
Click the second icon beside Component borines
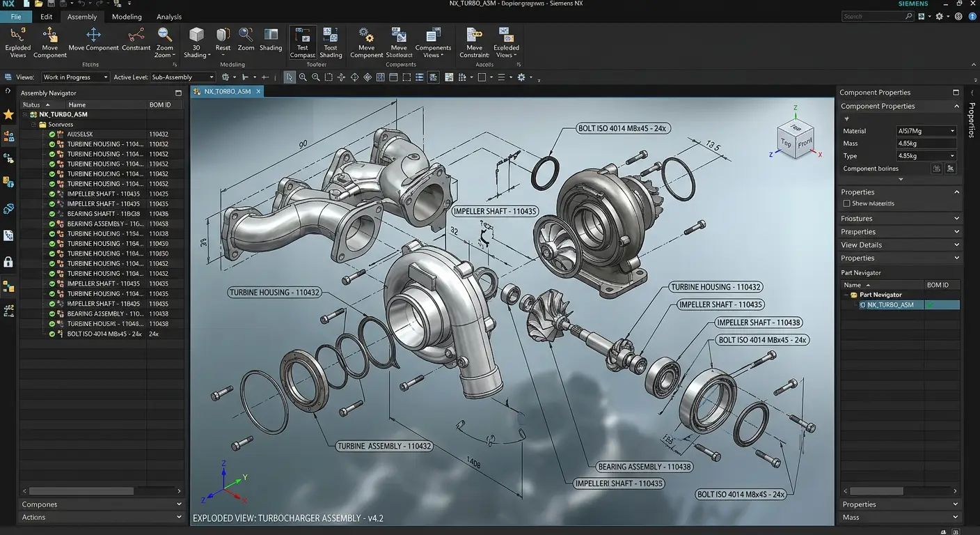pyautogui.click(x=951, y=169)
